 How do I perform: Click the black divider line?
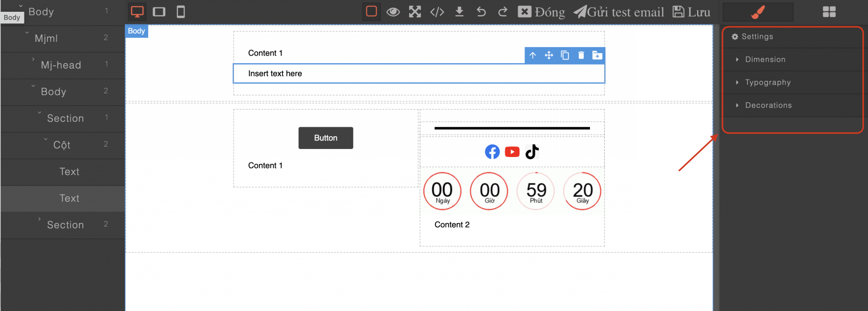(x=512, y=128)
